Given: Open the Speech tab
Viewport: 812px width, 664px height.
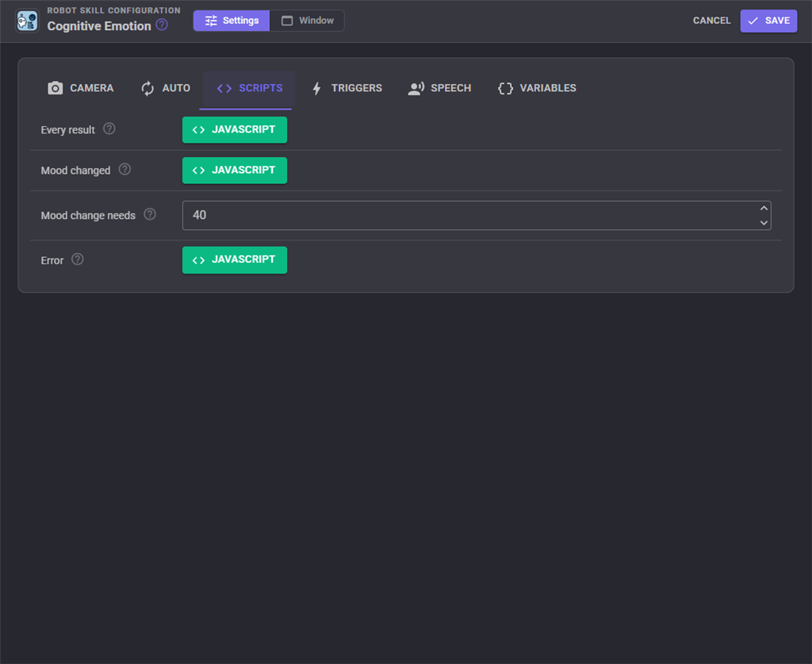Looking at the screenshot, I should 439,88.
